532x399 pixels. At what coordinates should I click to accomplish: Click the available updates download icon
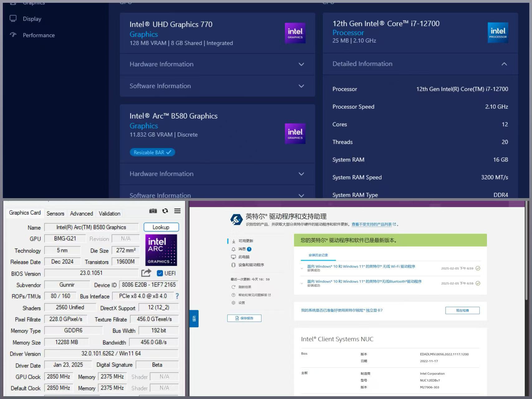234,241
